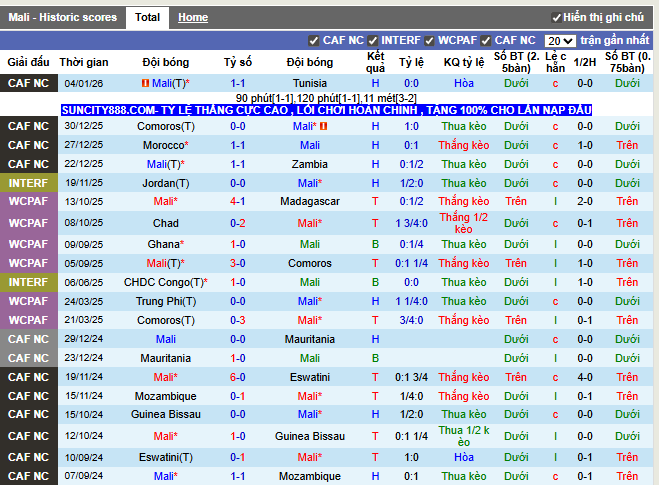Click the CAF NC label on the 23/12/24 row

pyautogui.click(x=28, y=358)
